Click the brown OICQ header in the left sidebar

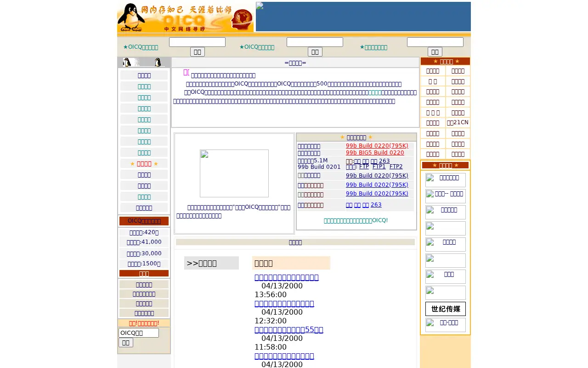click(x=144, y=221)
